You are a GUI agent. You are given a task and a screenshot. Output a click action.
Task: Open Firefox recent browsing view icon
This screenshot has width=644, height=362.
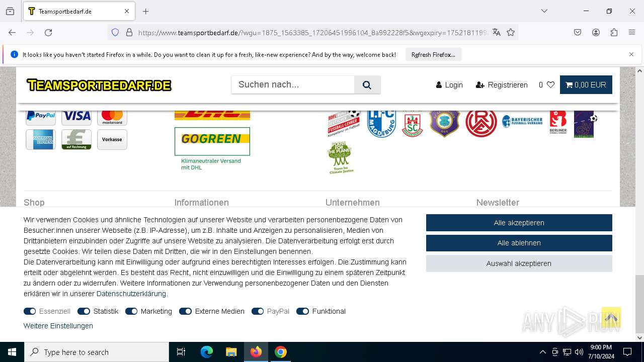[10, 11]
